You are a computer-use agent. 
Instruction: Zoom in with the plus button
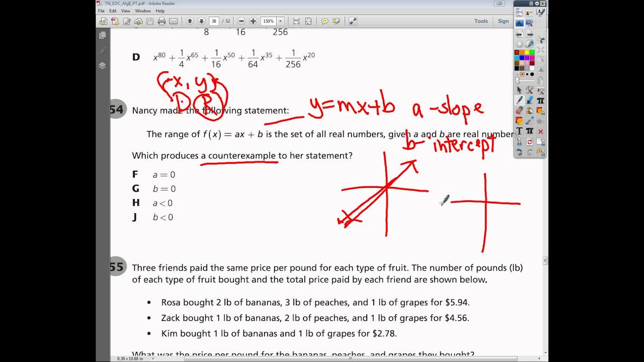click(253, 21)
